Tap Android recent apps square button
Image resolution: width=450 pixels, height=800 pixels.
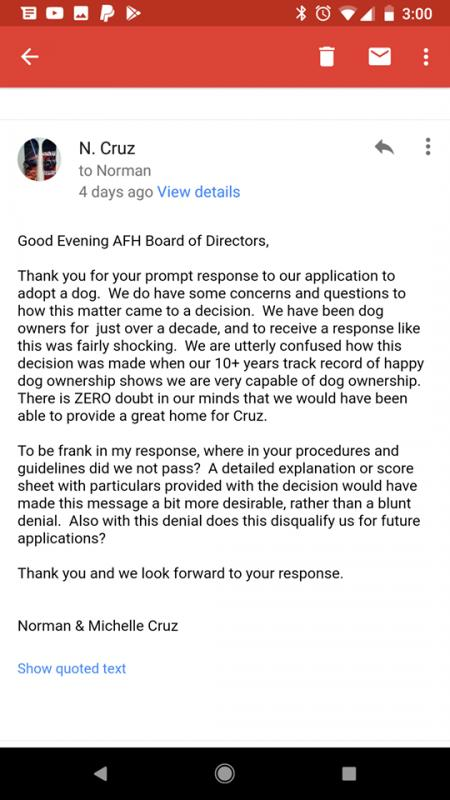click(348, 774)
